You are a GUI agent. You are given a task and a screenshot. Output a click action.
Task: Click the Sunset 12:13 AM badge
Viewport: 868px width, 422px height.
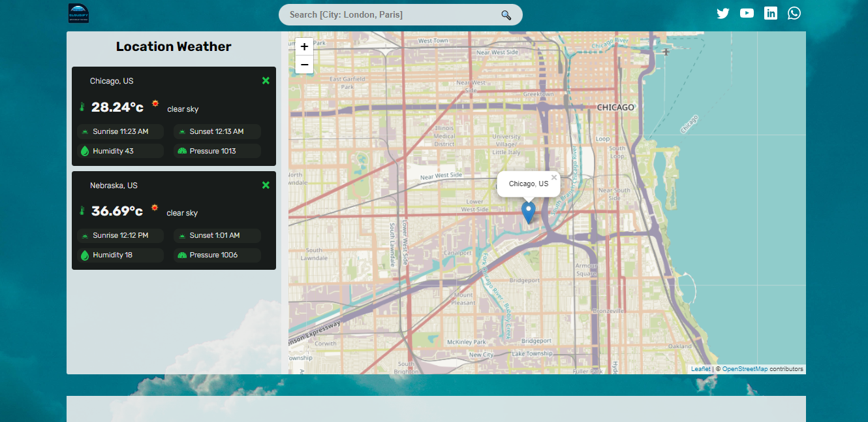[x=217, y=131]
